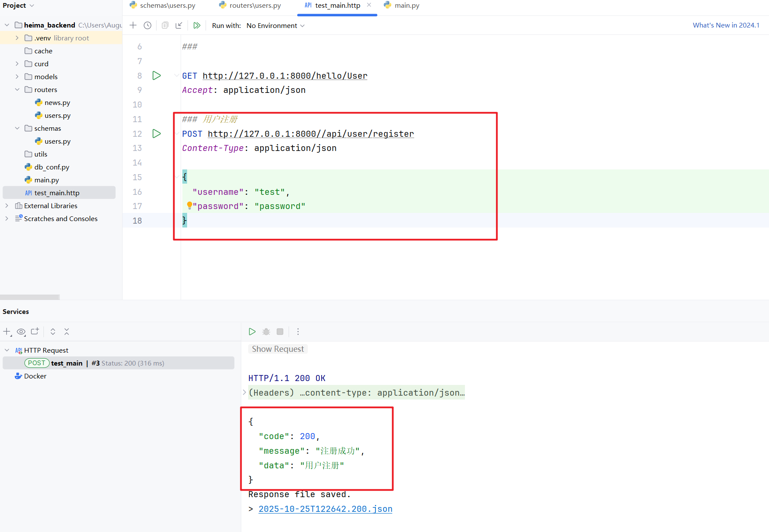The image size is (769, 532).
Task: Expand the .venv library root folder
Action: pyautogui.click(x=17, y=38)
